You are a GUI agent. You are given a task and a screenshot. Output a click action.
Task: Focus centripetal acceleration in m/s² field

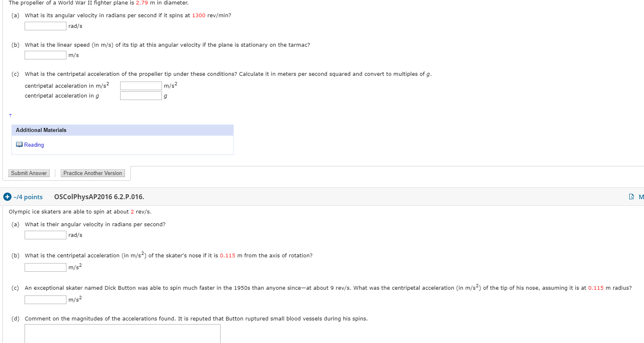(141, 86)
